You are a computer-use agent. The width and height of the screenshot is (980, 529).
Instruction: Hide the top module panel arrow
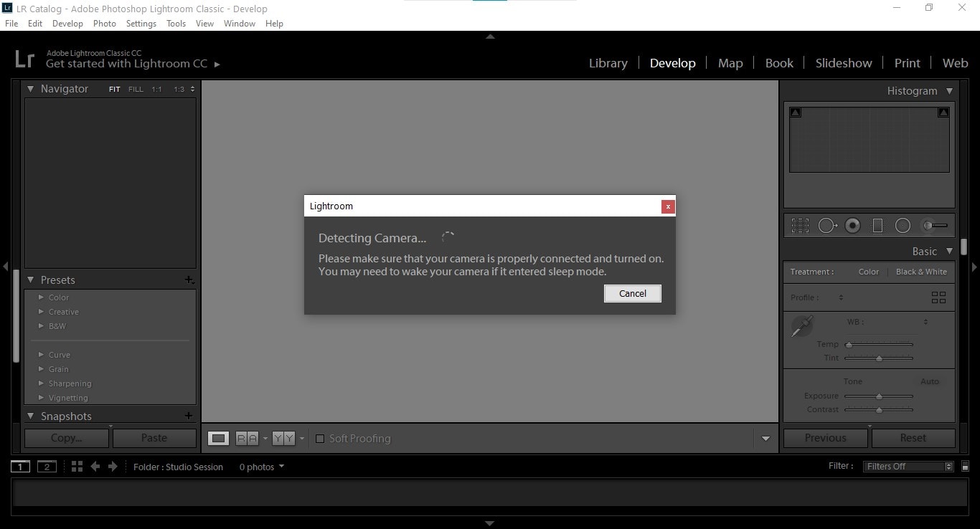pos(490,36)
